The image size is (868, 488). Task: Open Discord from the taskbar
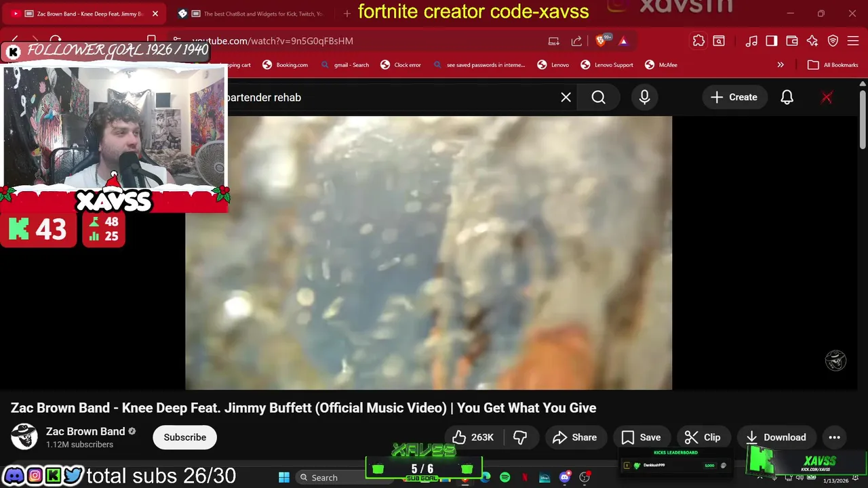coord(565,477)
